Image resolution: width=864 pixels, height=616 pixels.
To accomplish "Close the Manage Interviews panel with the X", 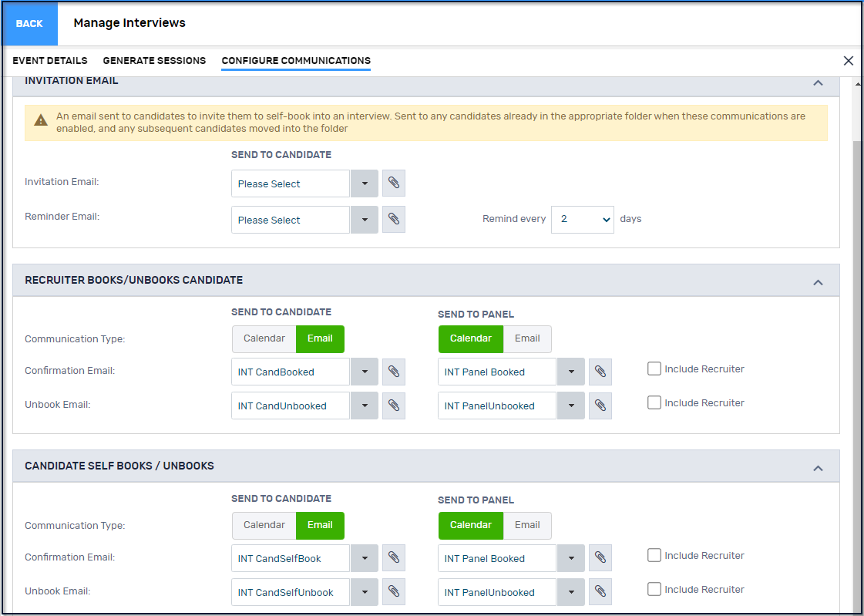I will coord(848,61).
